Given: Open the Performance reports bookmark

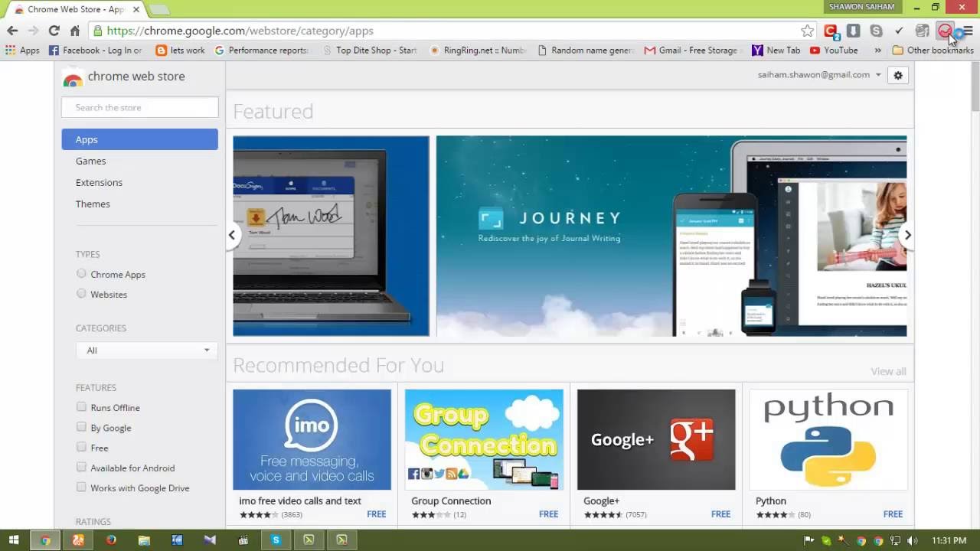Looking at the screenshot, I should (x=261, y=51).
